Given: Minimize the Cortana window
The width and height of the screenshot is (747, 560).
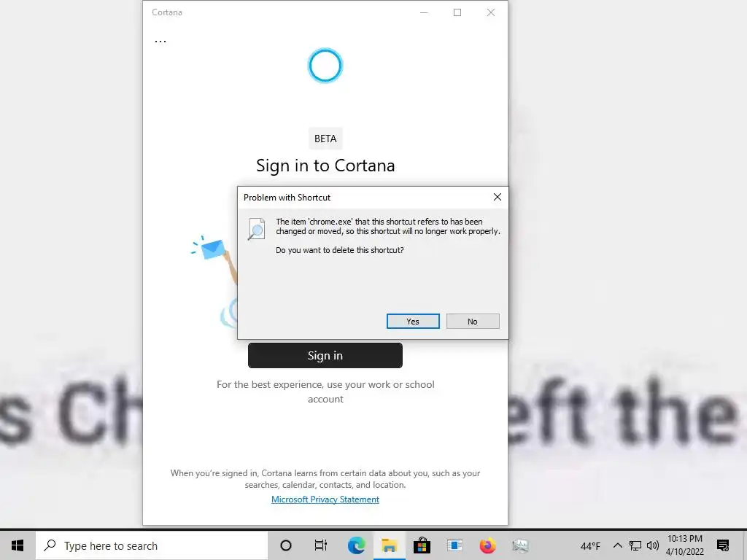Looking at the screenshot, I should pyautogui.click(x=424, y=12).
